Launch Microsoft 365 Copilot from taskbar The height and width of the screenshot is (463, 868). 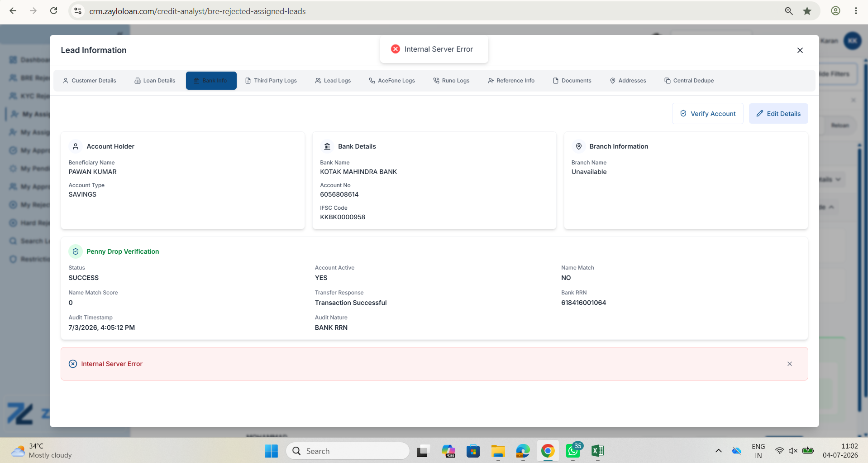pos(448,451)
